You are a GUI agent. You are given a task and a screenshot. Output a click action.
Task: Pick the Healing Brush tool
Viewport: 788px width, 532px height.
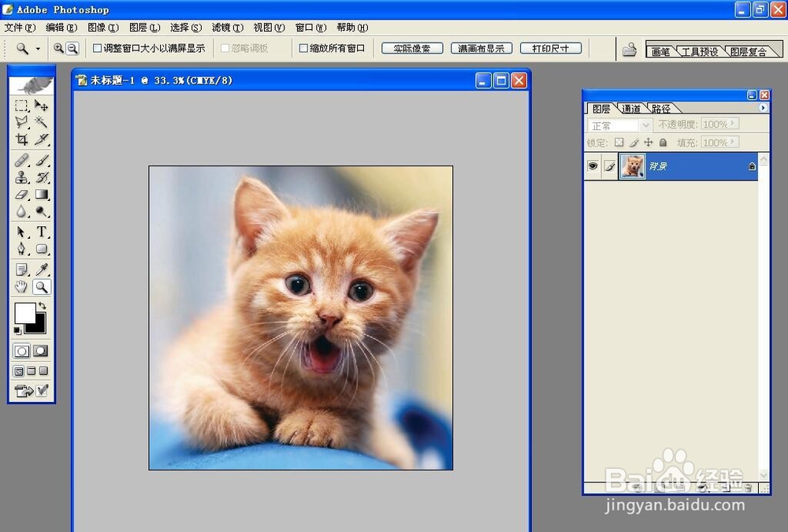pos(21,159)
